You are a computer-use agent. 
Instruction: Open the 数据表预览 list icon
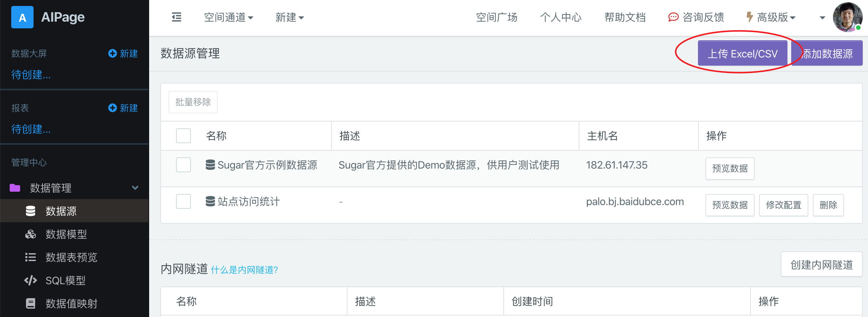(x=31, y=257)
